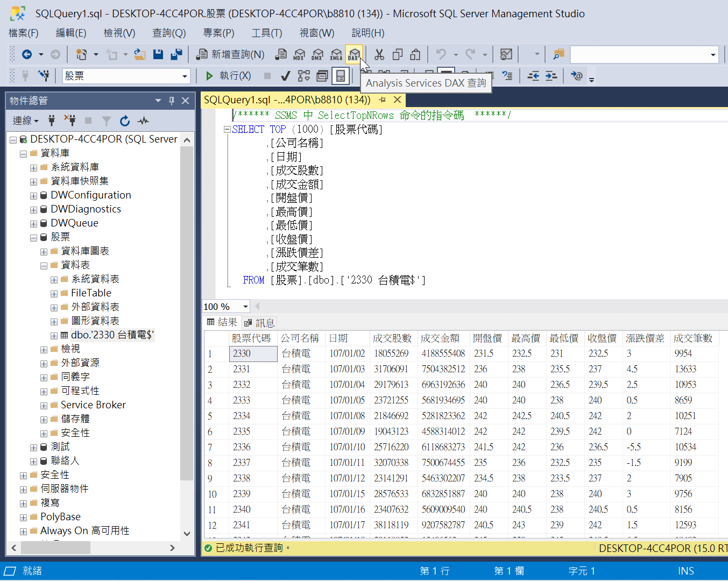728x581 pixels.
Task: Collapse the SELECT statement outline in the editor
Action: click(x=227, y=129)
